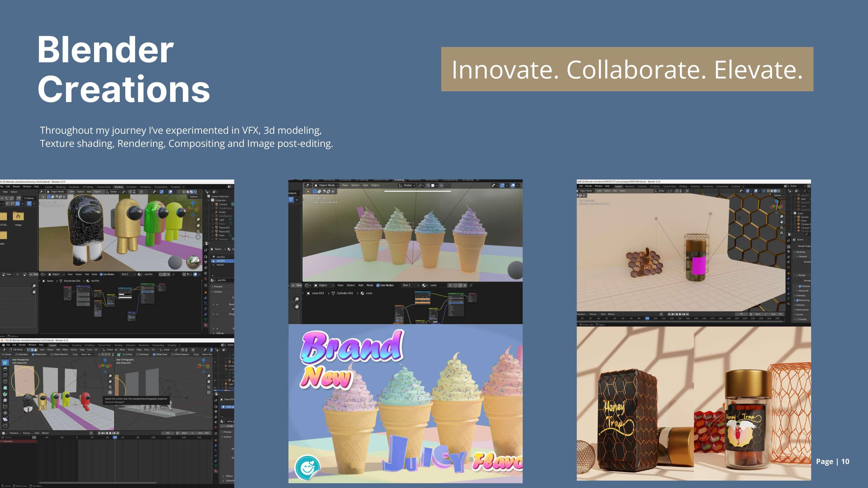Screen dimensions: 868x488
Task: Select red.004 material slot in the list
Action: click(x=221, y=257)
